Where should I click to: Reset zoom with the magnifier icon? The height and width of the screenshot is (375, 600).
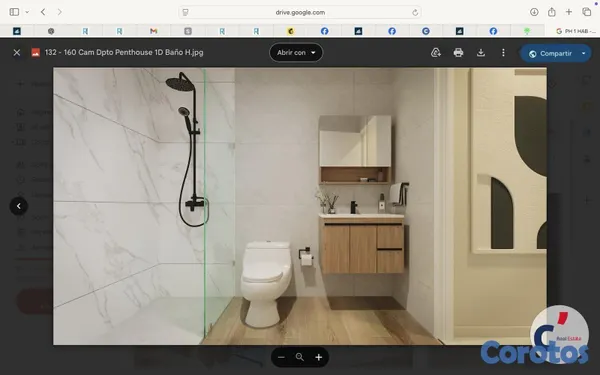(x=300, y=357)
